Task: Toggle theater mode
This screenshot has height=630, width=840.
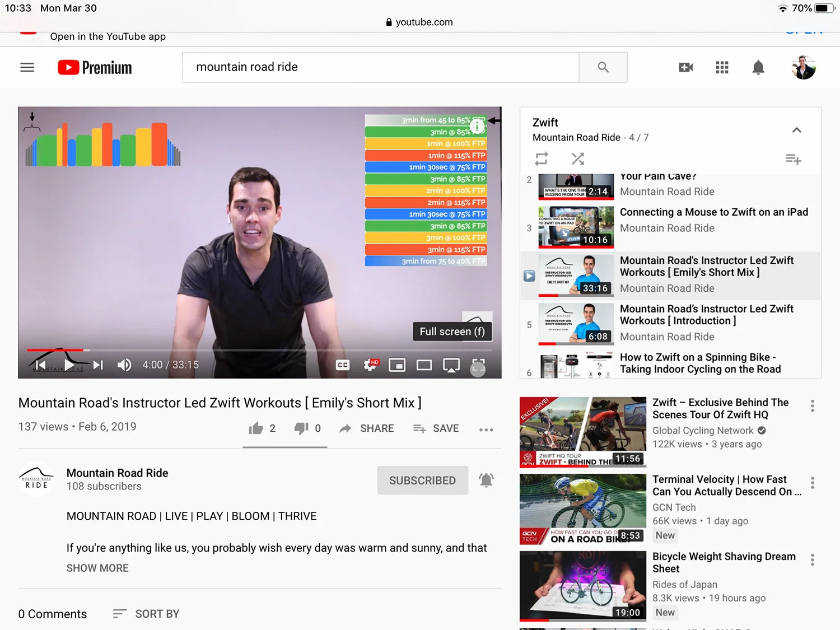Action: click(424, 365)
